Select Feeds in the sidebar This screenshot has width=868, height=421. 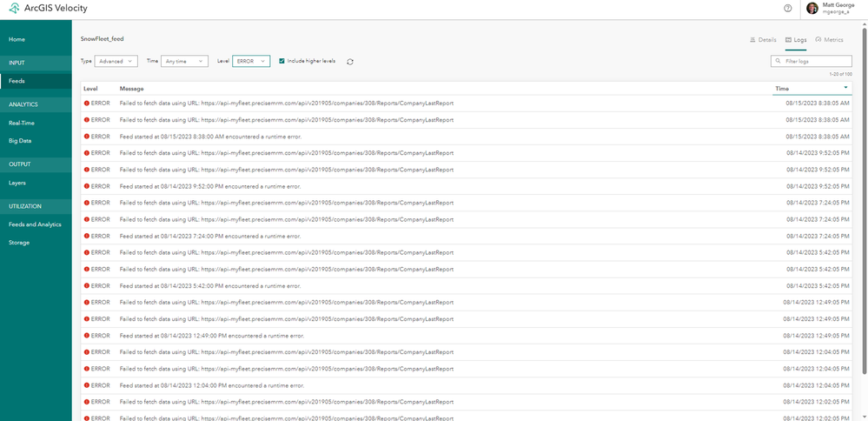[x=17, y=81]
